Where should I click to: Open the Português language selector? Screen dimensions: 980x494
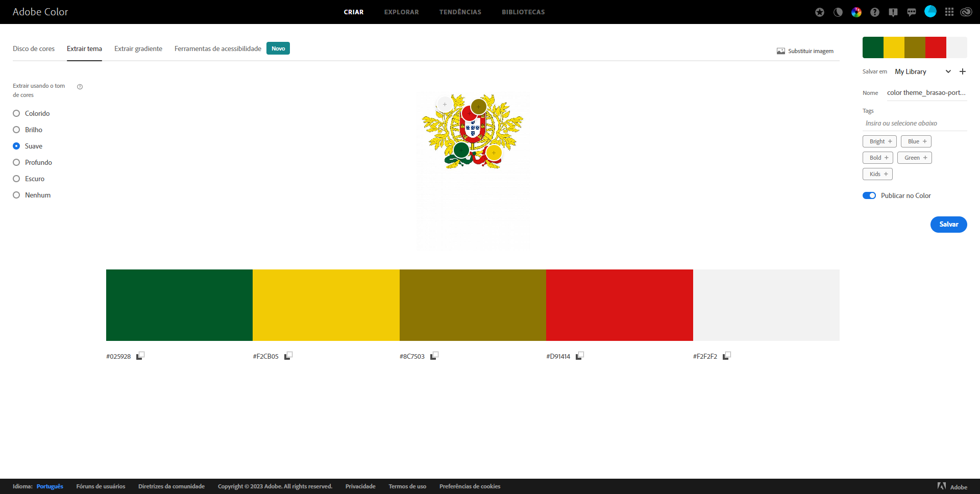pos(50,486)
